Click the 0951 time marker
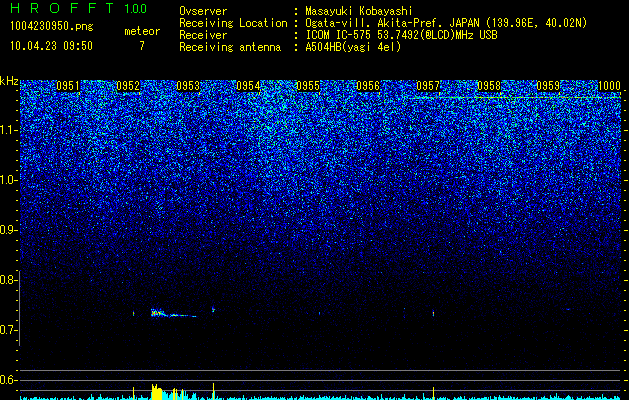Image resolution: width=629 pixels, height=400 pixels. 68,86
